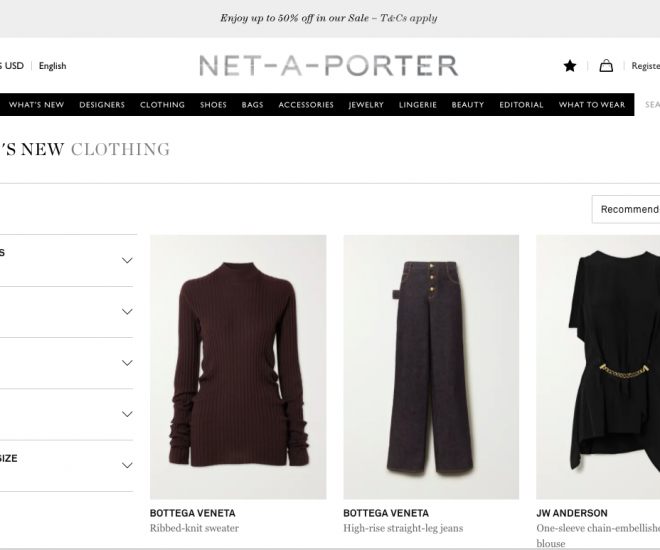
Task: Open the JW Anderson black blouse image
Action: [598, 366]
